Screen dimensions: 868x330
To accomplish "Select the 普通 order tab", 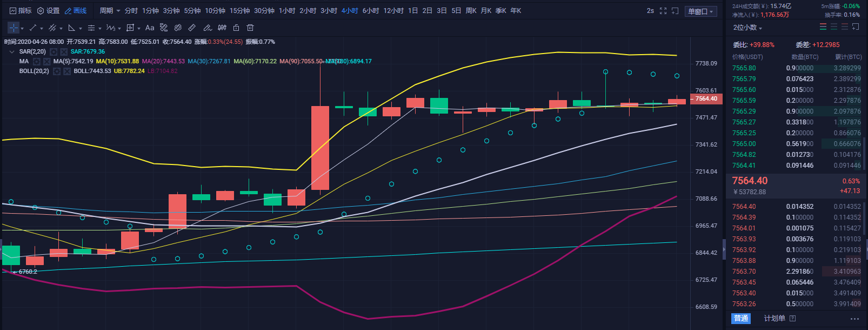I will click(x=741, y=318).
